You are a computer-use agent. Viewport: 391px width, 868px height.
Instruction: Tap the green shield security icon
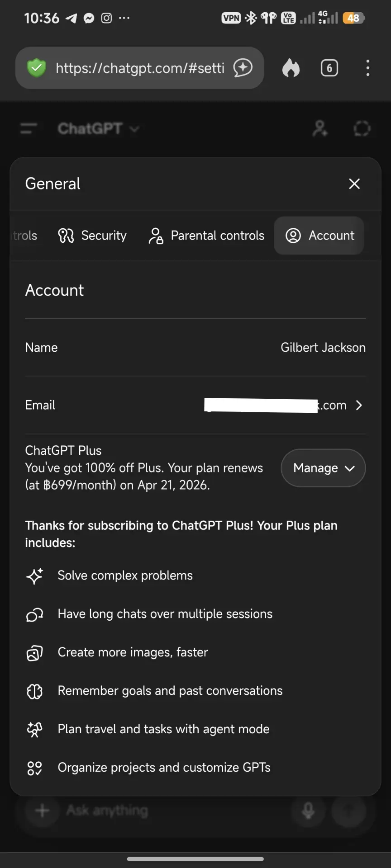(x=37, y=68)
